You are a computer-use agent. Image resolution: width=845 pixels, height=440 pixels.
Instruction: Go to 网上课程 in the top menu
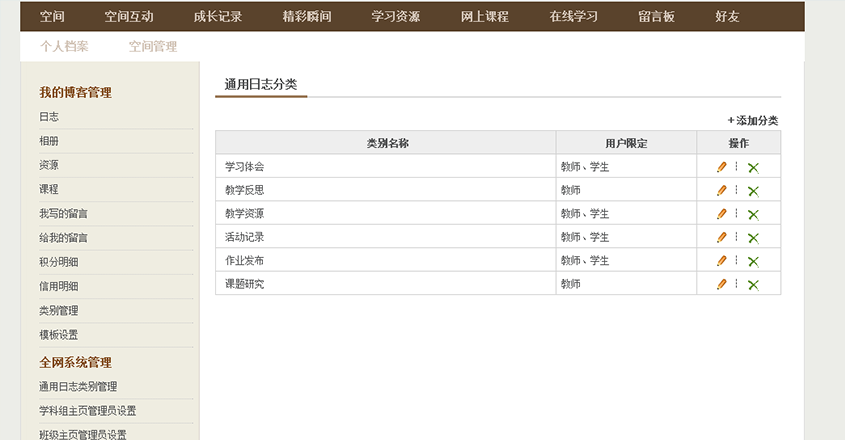(484, 17)
